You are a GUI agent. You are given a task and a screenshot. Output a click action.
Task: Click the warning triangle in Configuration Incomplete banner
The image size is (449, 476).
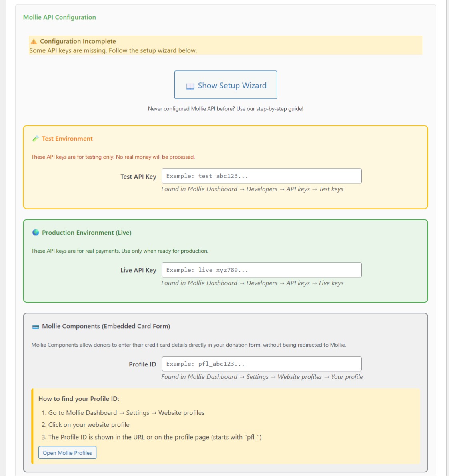pyautogui.click(x=34, y=40)
